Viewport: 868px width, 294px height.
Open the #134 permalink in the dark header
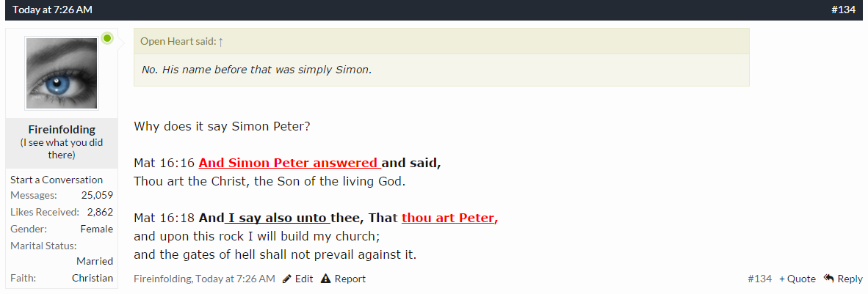843,10
